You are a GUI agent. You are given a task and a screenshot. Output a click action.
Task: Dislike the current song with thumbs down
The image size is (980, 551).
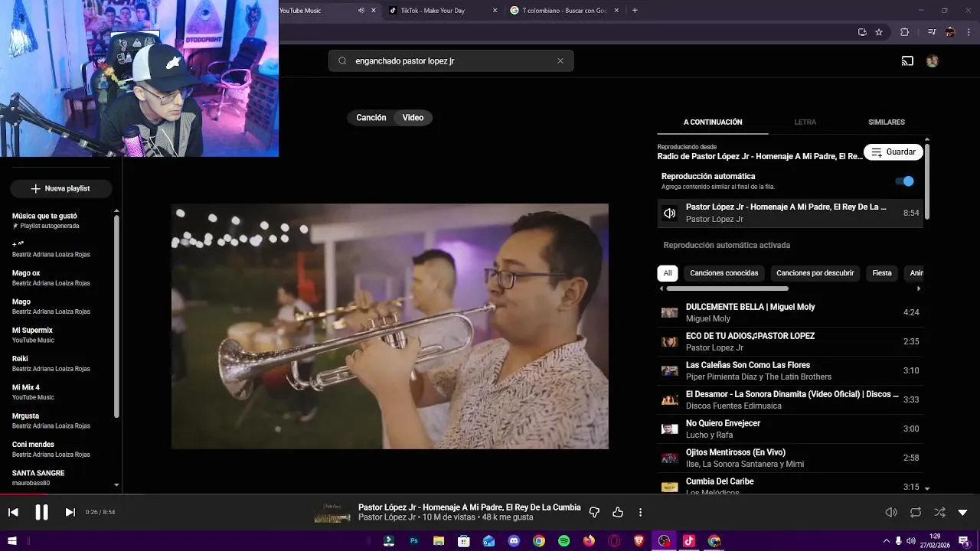(594, 512)
